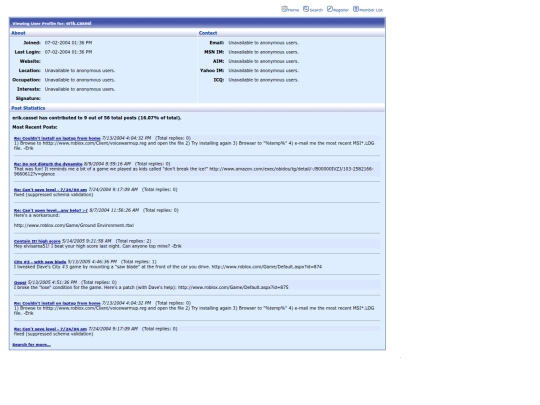
Task: Click the Occupation row's unavailable text
Action: [x=80, y=80]
